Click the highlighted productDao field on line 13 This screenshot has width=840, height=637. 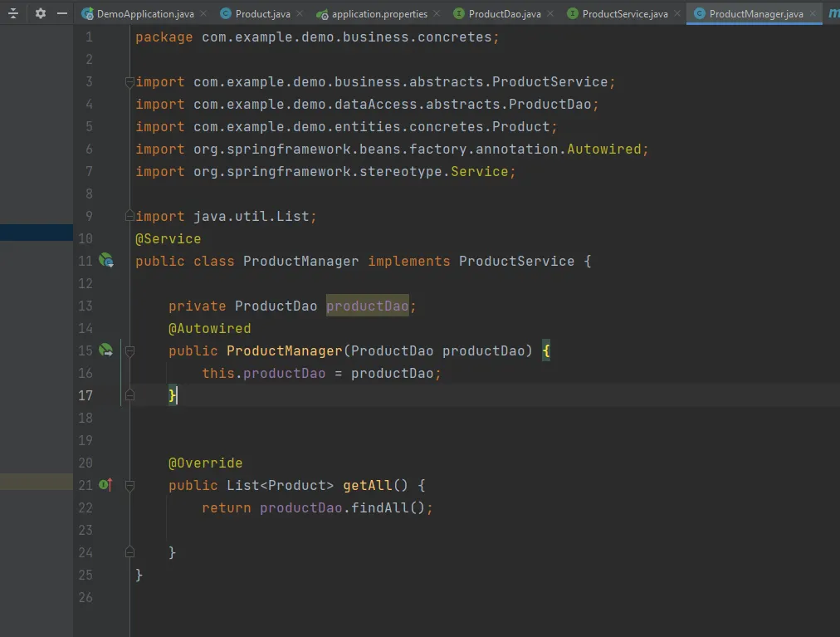[368, 306]
